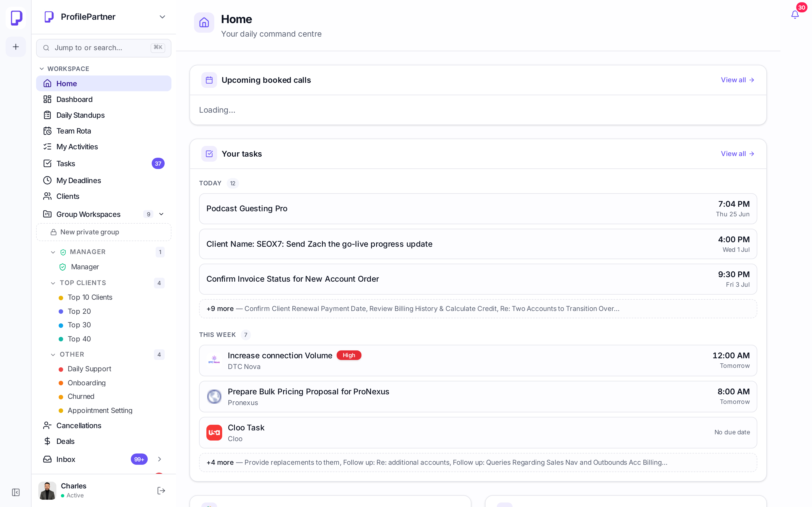Collapse the TOP CLIENTS group
This screenshot has width=812, height=507.
pos(53,283)
